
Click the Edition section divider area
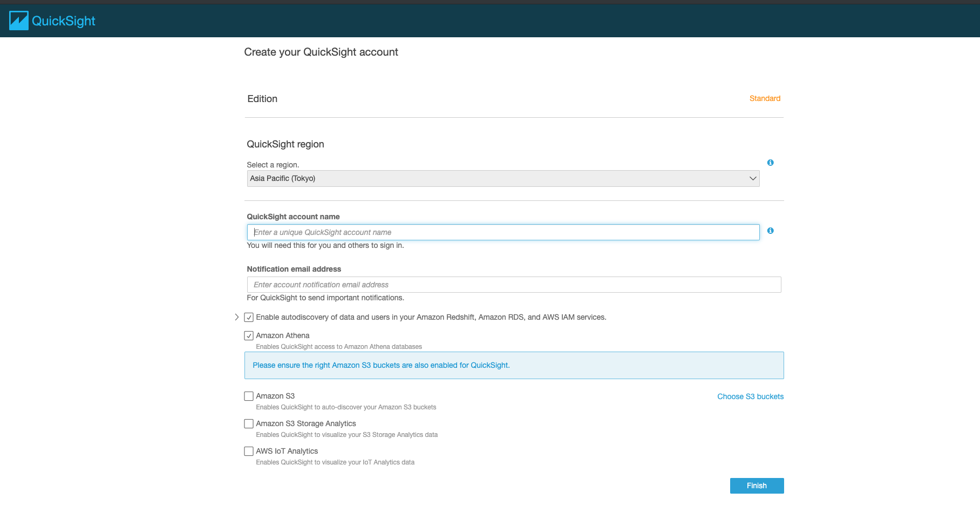tap(514, 117)
